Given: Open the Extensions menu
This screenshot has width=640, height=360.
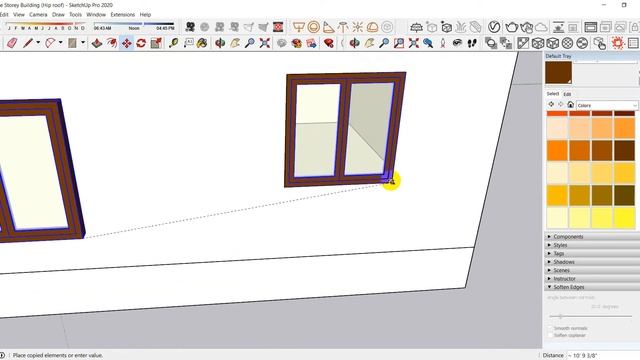Looking at the screenshot, I should tap(122, 14).
